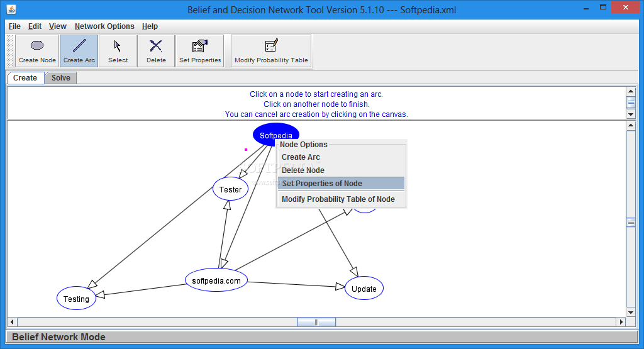The width and height of the screenshot is (644, 349).
Task: Open the View menu
Action: point(57,26)
